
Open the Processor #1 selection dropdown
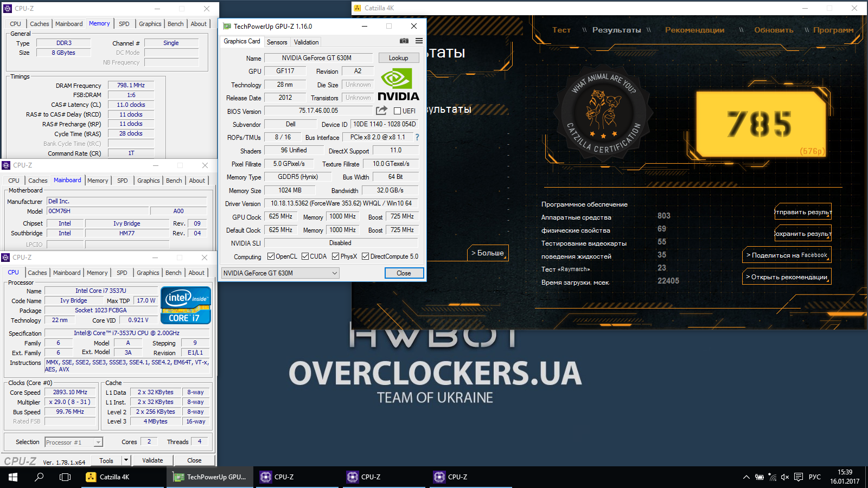(x=74, y=442)
